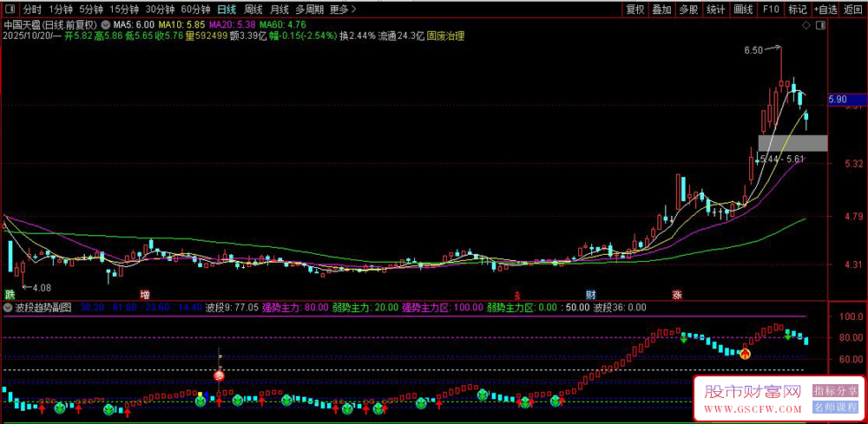Click the 强势主力区: 100.00 value

point(442,307)
